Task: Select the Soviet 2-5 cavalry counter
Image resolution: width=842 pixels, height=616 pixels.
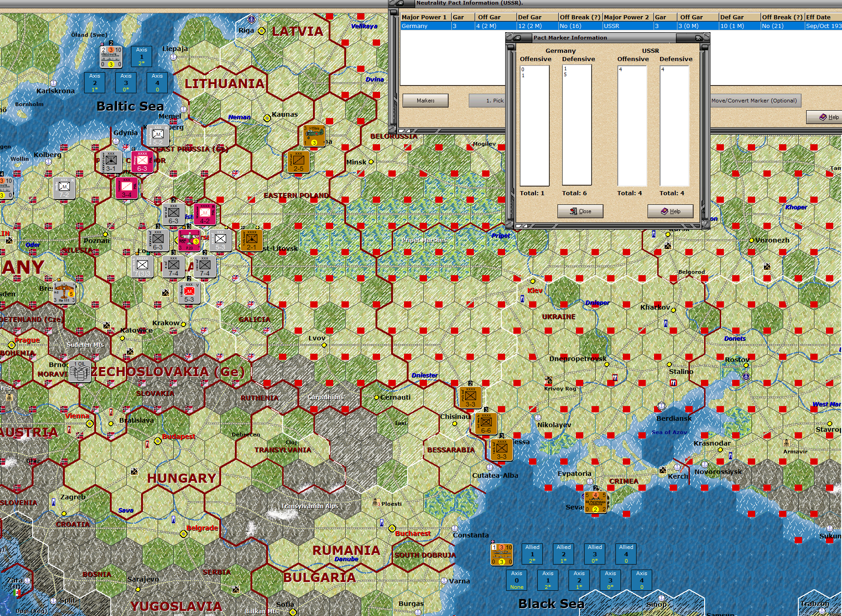Action: click(298, 162)
